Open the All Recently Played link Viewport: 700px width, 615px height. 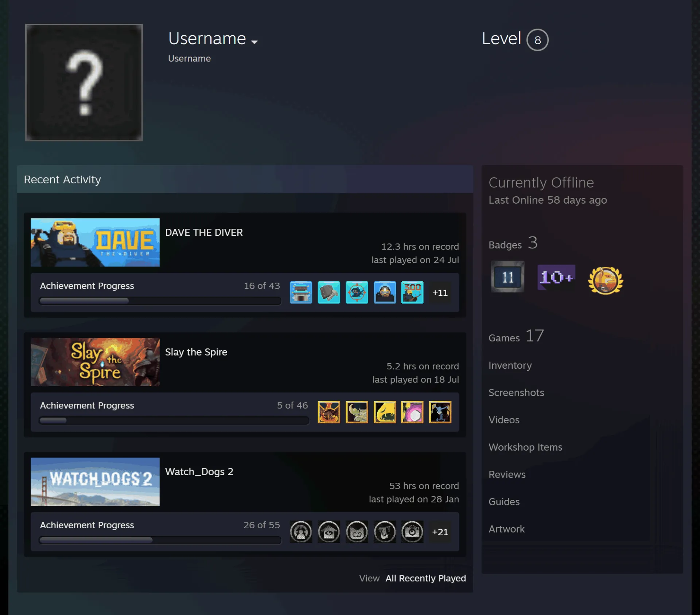click(x=425, y=578)
